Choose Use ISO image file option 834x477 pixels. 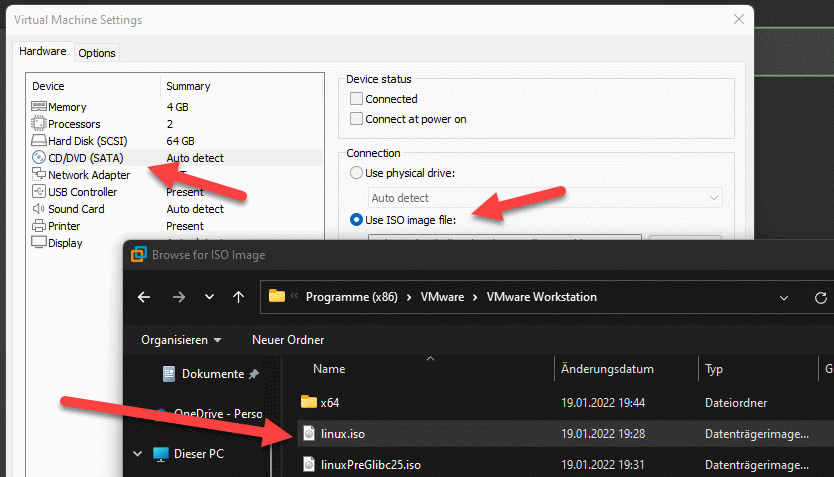click(x=356, y=220)
